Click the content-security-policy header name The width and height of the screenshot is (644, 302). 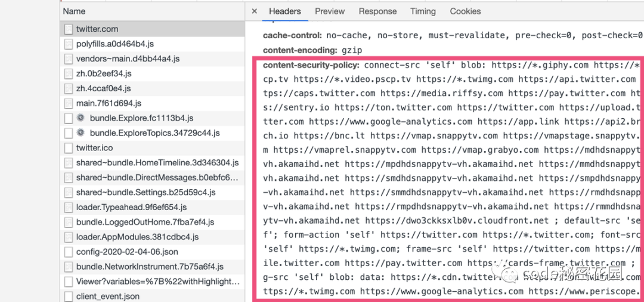(x=311, y=65)
